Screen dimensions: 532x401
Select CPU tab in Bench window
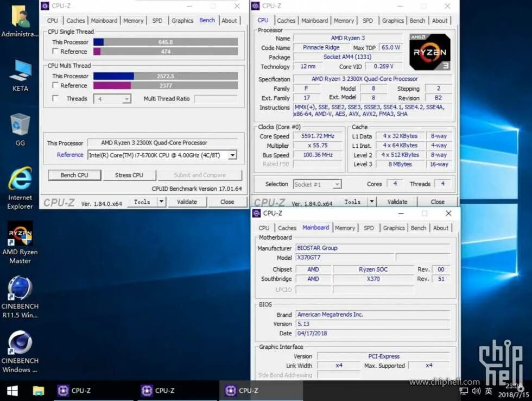coord(53,21)
